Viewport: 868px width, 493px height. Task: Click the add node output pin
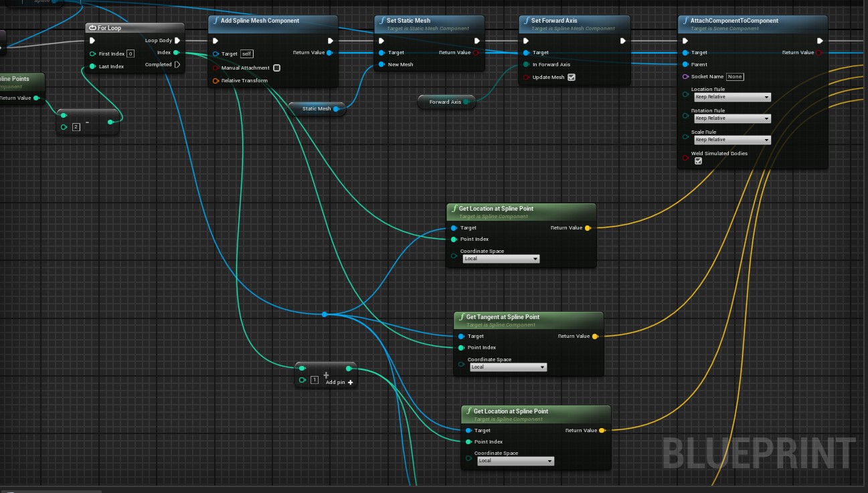click(x=349, y=368)
